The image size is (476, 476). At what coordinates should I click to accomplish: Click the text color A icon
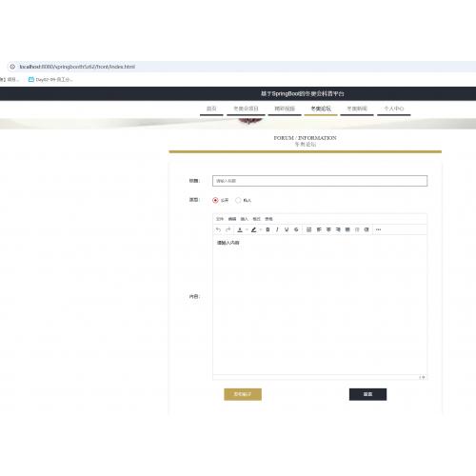(240, 229)
